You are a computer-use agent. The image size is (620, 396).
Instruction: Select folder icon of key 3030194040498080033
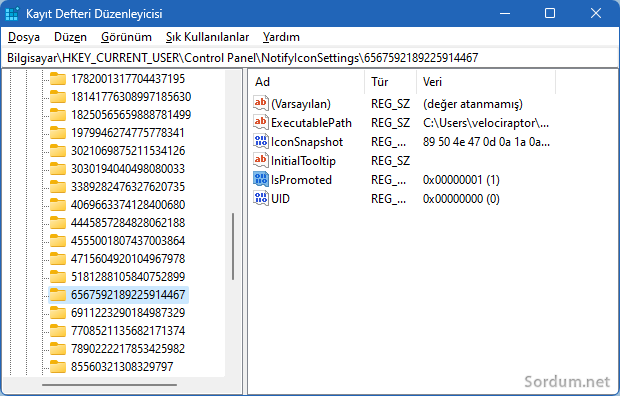point(58,169)
